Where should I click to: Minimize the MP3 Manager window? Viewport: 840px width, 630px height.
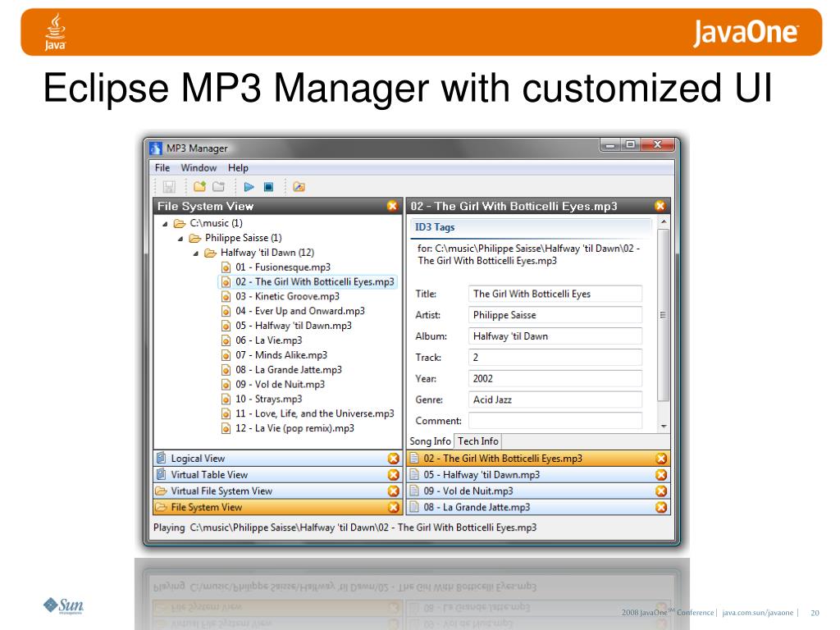[610, 144]
